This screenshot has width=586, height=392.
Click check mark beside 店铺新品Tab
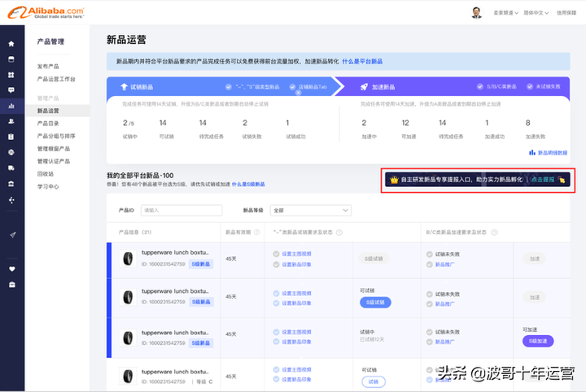coord(293,86)
